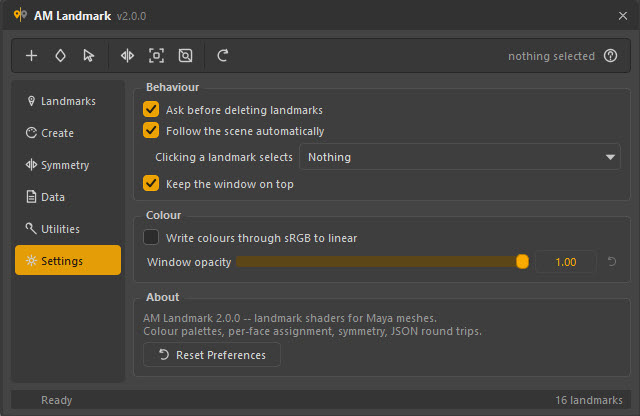Image resolution: width=640 pixels, height=416 pixels.
Task: Click the plus add landmark icon
Action: (31, 56)
